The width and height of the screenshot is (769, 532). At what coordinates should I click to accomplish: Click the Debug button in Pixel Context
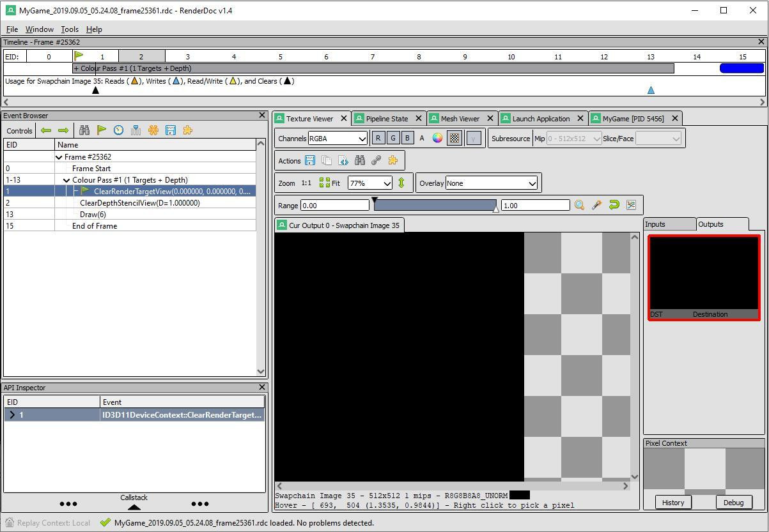(733, 503)
